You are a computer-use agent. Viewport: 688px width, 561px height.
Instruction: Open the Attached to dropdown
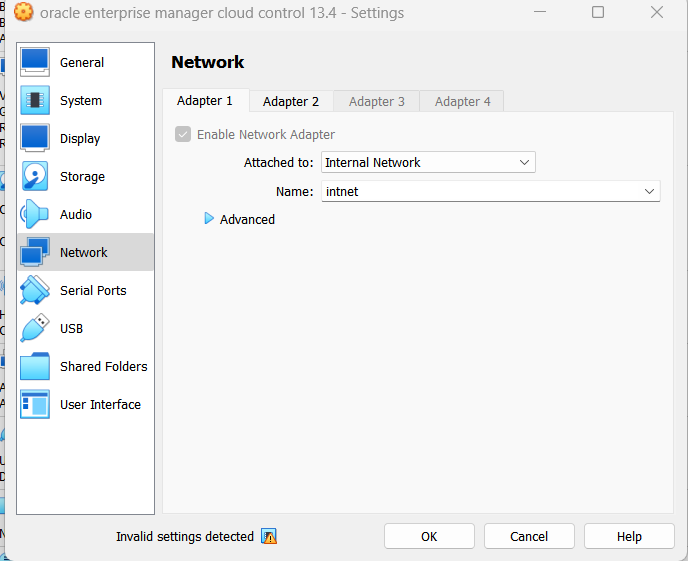pyautogui.click(x=428, y=162)
